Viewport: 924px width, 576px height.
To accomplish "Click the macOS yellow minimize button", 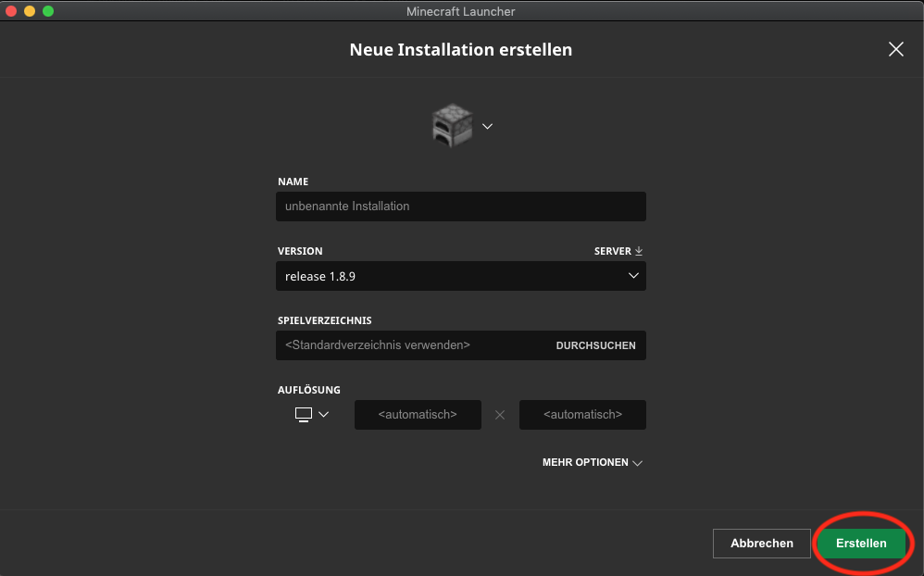I will tap(30, 11).
